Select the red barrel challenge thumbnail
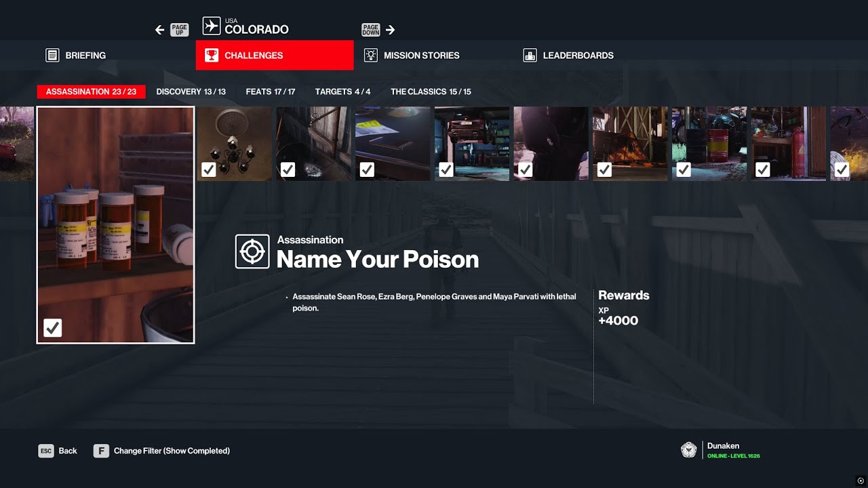 (x=709, y=144)
